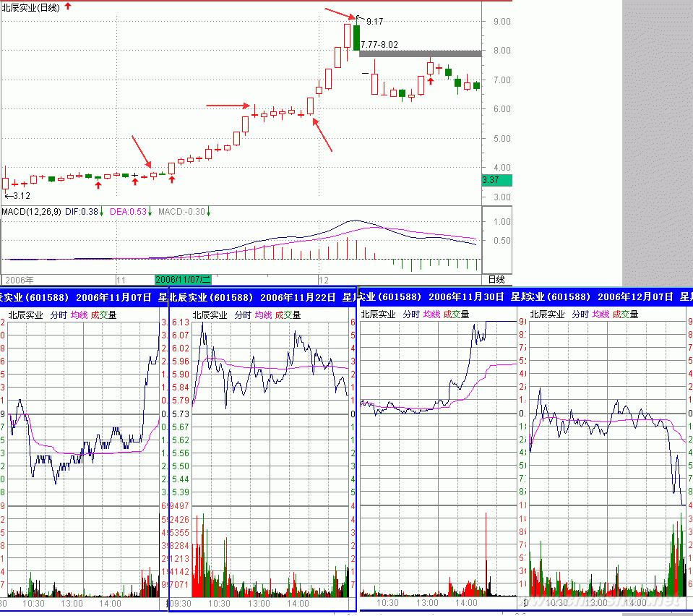Select the tall green candlestick at the 9.17 high
The image size is (693, 616).
[x=356, y=37]
